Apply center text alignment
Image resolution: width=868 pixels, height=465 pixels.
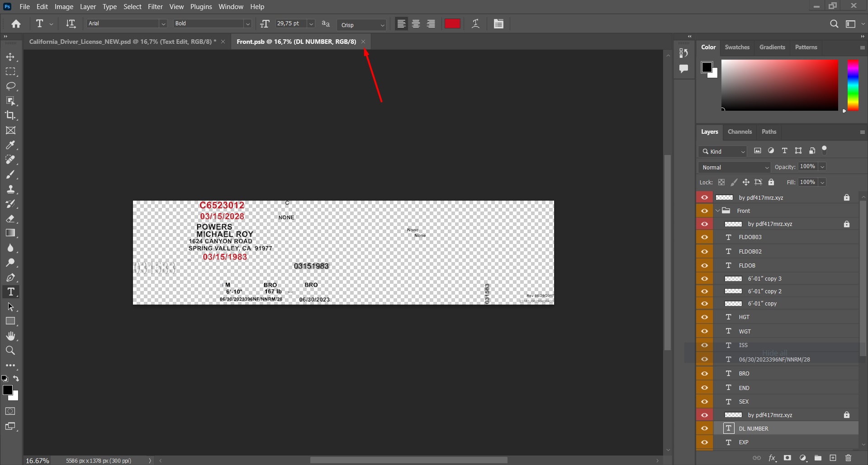(x=416, y=23)
